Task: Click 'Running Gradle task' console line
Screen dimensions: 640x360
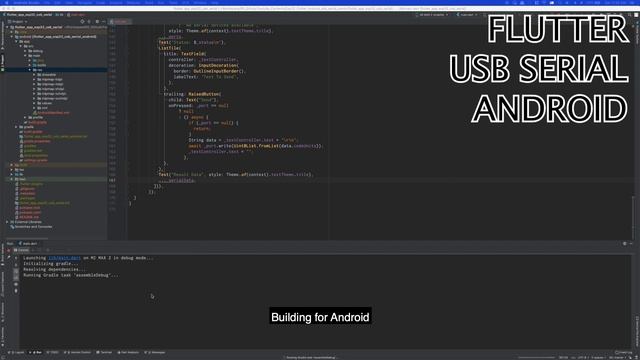Action: [x=71, y=276]
